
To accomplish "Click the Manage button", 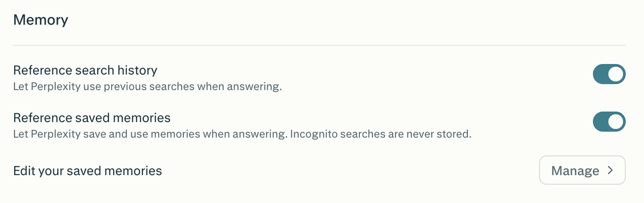I will (x=582, y=171).
